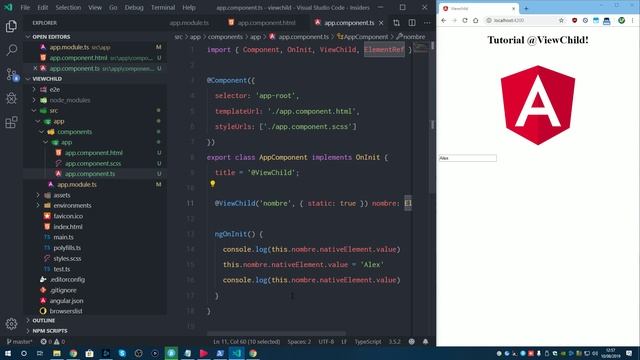Click the Ln 11, Col 60 cursor position
This screenshot has width=640, height=360.
coord(247,342)
